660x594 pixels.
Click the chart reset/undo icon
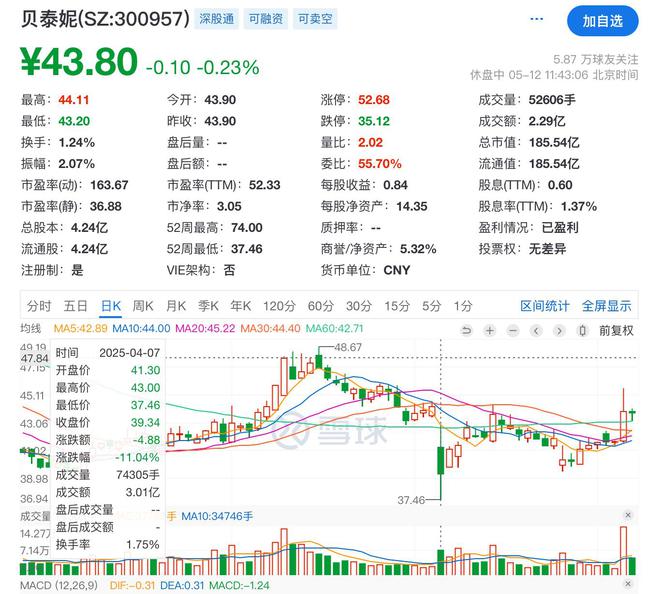tap(466, 330)
